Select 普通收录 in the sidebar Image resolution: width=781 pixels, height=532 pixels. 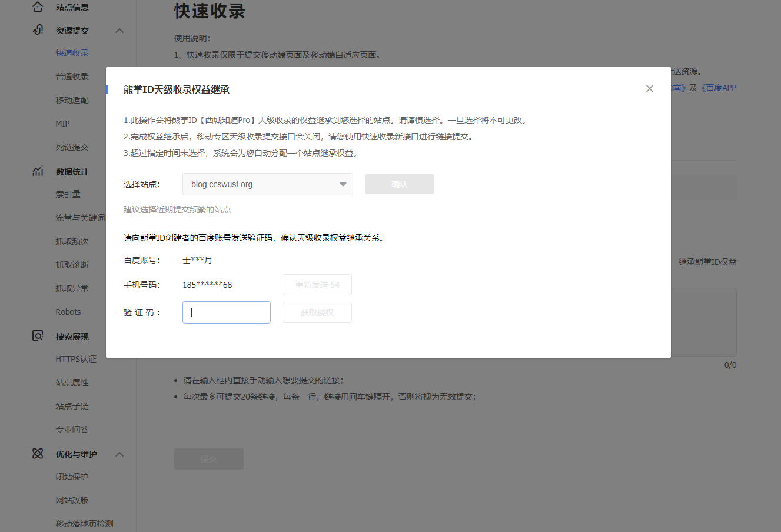pos(72,77)
